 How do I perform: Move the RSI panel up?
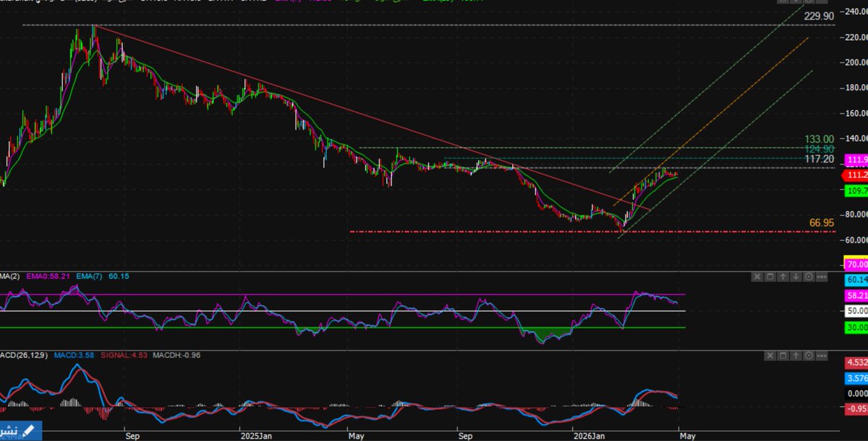[x=783, y=277]
